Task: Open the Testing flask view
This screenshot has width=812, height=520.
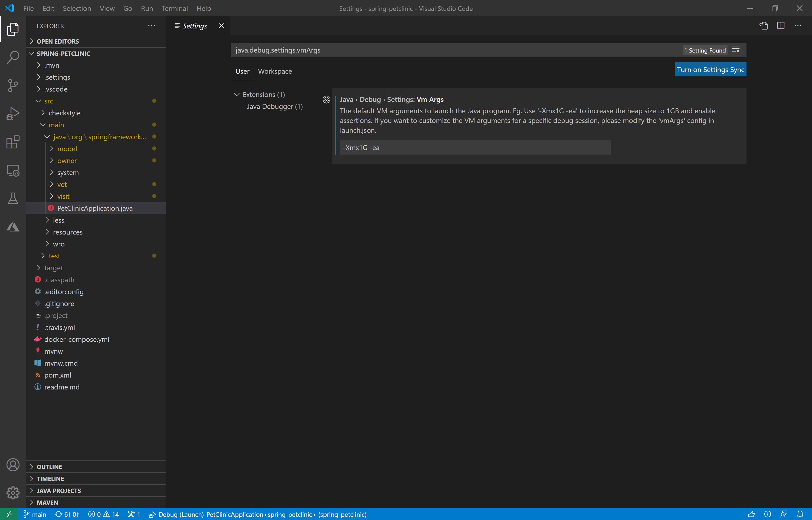Action: 13,199
